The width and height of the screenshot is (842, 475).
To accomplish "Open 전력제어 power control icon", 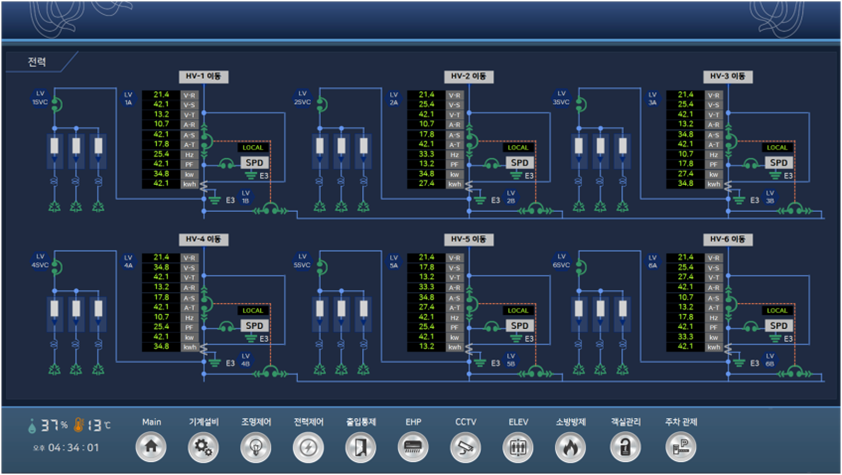I will [308, 447].
